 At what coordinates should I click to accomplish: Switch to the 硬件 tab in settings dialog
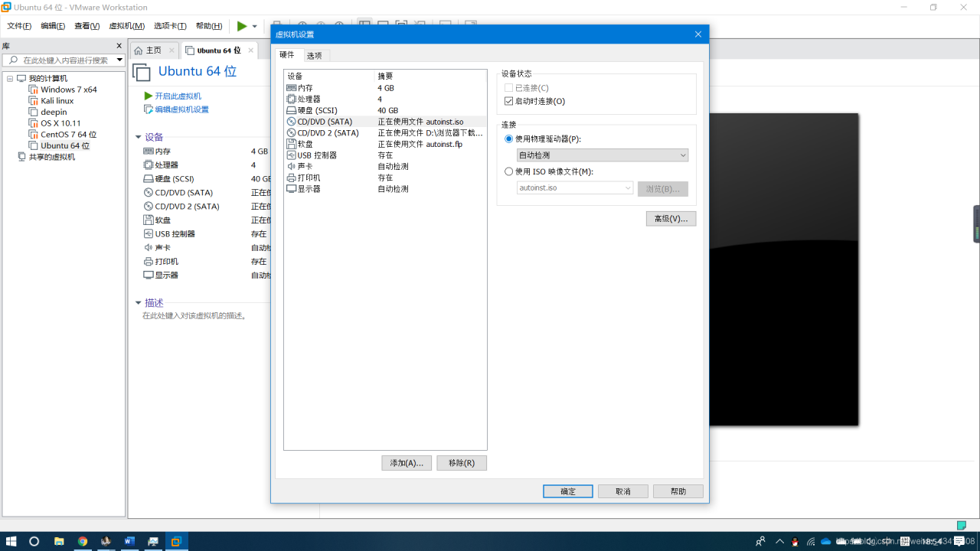tap(286, 54)
